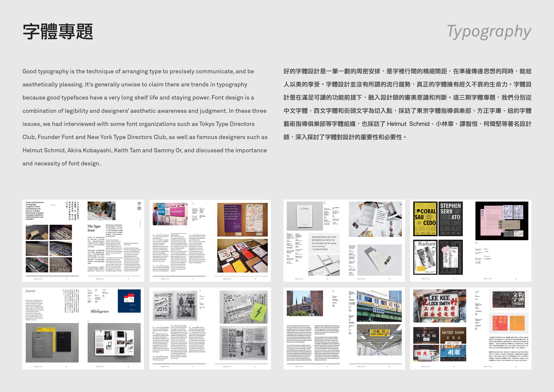Viewport: 554px width, 392px height.
Task: Open black 'STEPHEN SERR ATO' poster
Action: (x=451, y=219)
